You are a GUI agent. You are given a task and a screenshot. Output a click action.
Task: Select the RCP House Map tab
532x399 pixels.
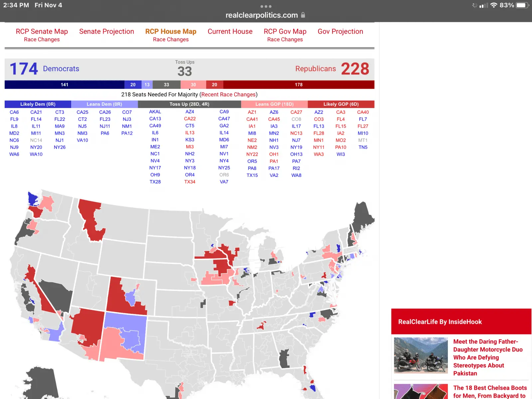171,31
